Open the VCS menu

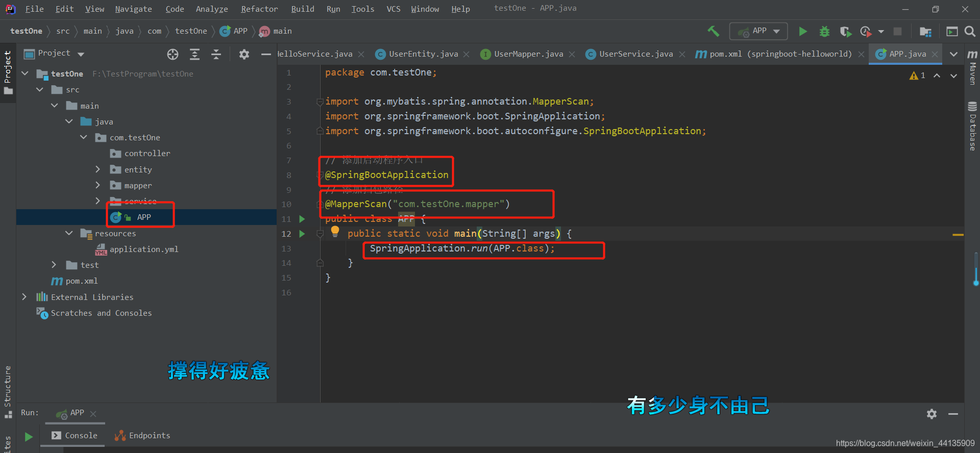pos(393,9)
